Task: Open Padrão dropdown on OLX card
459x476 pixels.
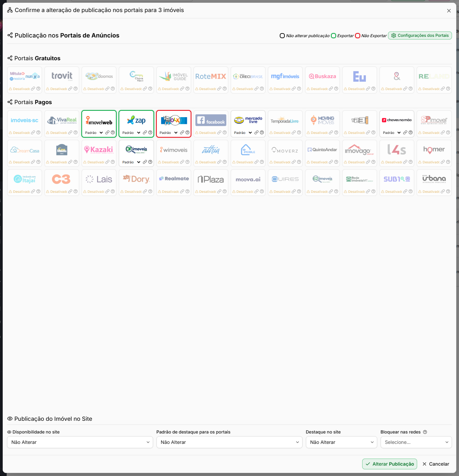Action: 168,133
